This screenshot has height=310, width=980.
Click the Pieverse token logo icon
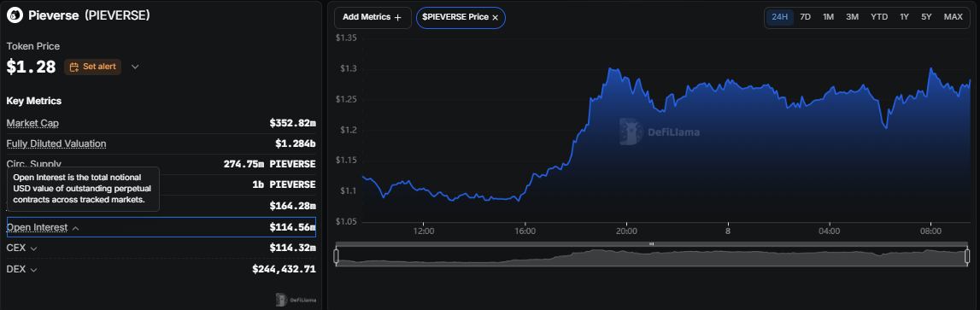click(x=15, y=15)
